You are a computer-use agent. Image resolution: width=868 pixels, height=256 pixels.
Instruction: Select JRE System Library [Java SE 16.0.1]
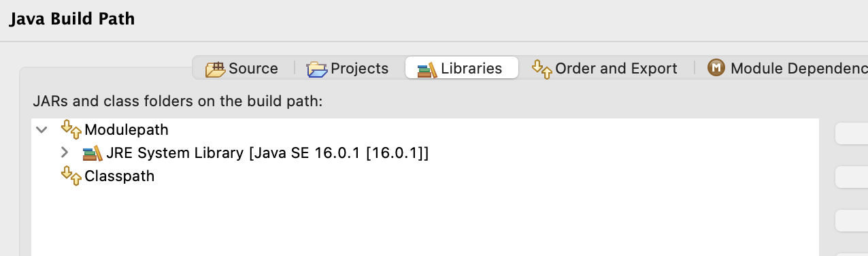[267, 153]
